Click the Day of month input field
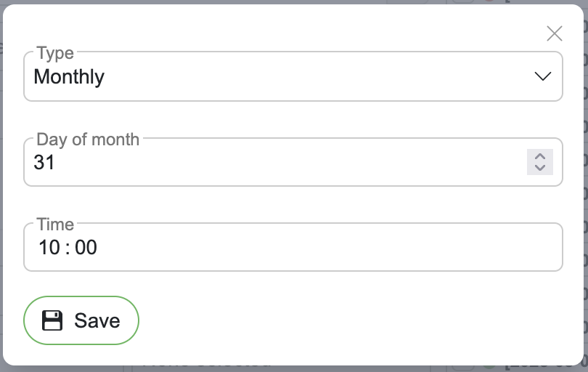 276,162
